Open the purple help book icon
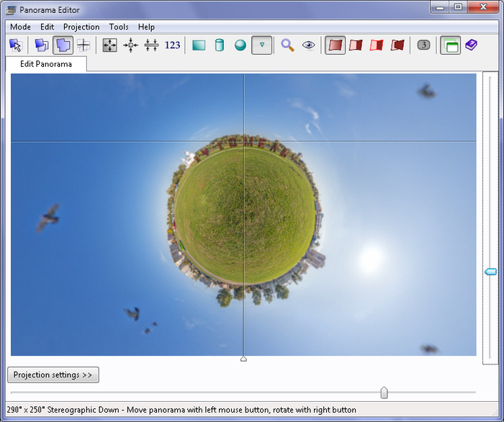Viewport: 504px width, 422px height. point(471,45)
